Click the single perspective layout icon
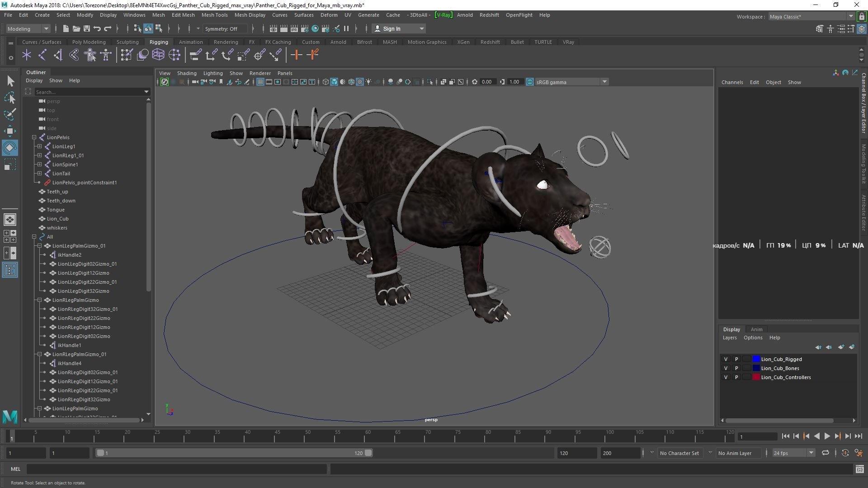This screenshot has width=868, height=488. coord(10,220)
